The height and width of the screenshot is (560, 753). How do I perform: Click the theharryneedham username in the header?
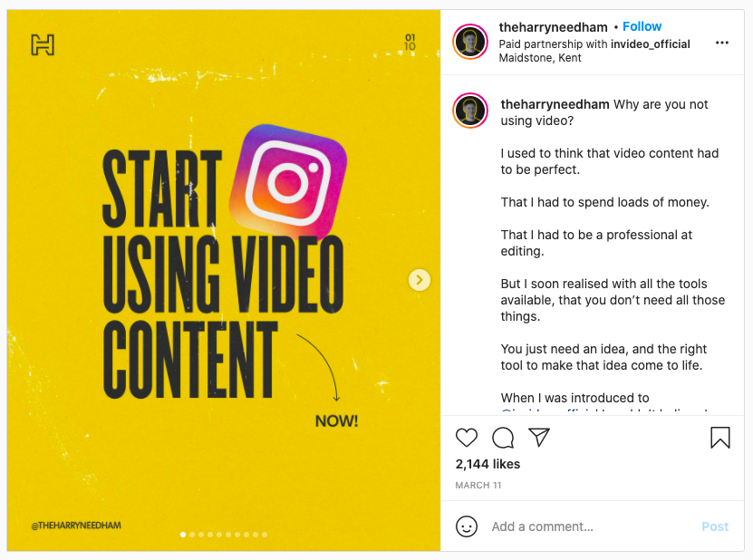tap(553, 27)
